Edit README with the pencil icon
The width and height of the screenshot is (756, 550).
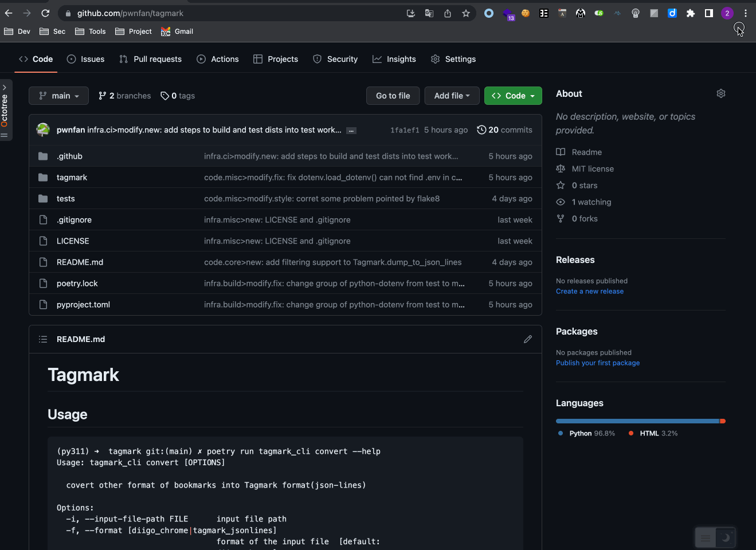pos(528,339)
